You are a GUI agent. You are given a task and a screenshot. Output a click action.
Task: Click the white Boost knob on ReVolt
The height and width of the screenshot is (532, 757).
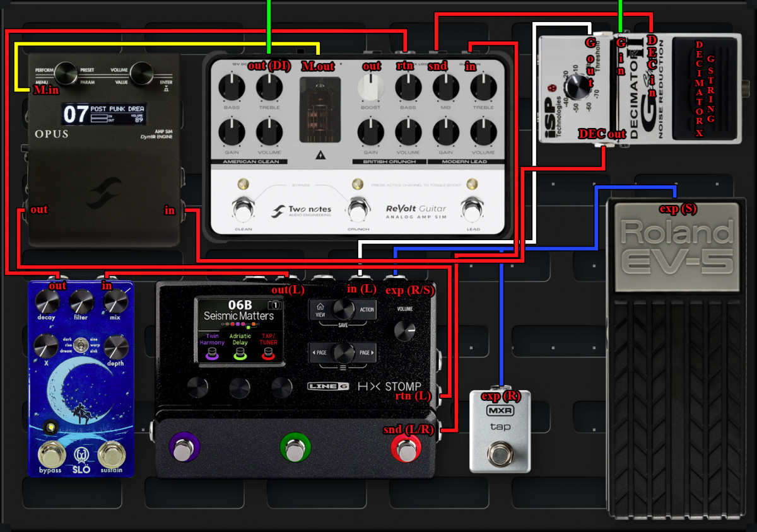pyautogui.click(x=370, y=88)
